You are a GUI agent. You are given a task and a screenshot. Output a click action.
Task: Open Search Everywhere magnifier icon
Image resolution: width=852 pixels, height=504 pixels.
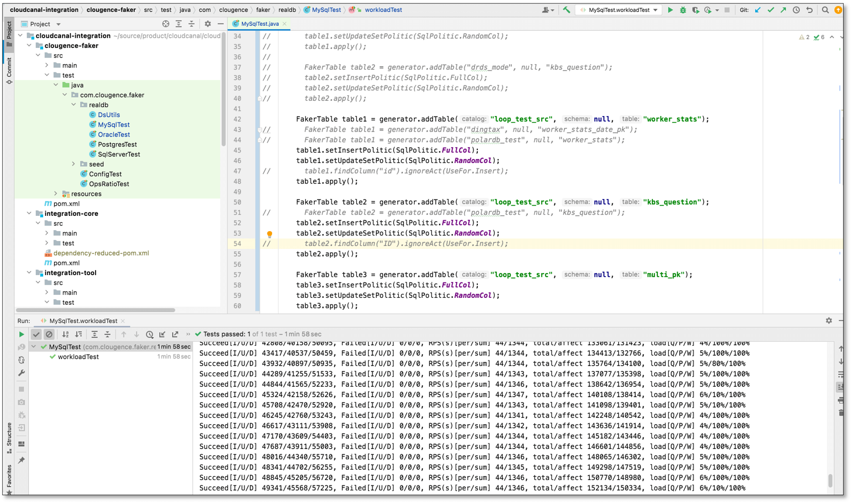click(x=825, y=10)
